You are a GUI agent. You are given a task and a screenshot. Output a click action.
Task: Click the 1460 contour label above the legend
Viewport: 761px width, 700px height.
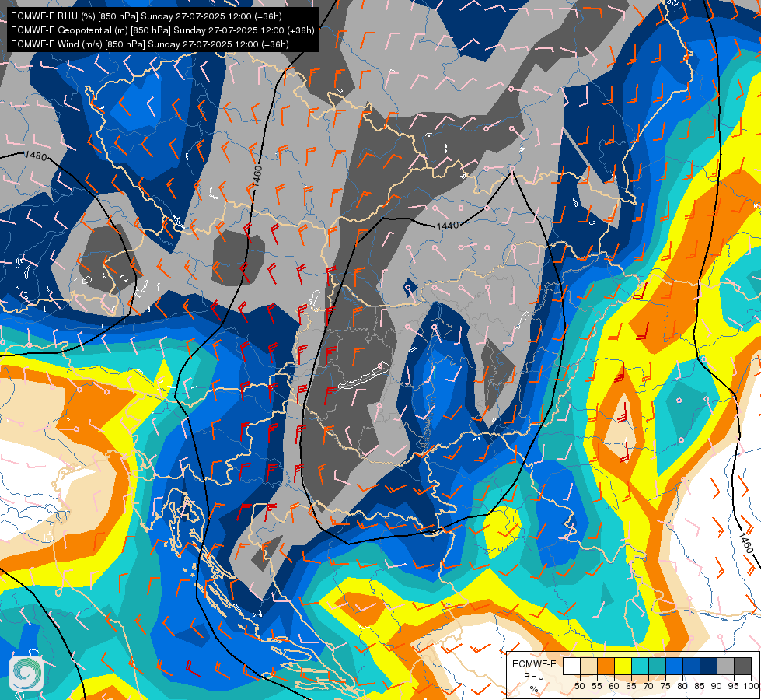tap(746, 543)
